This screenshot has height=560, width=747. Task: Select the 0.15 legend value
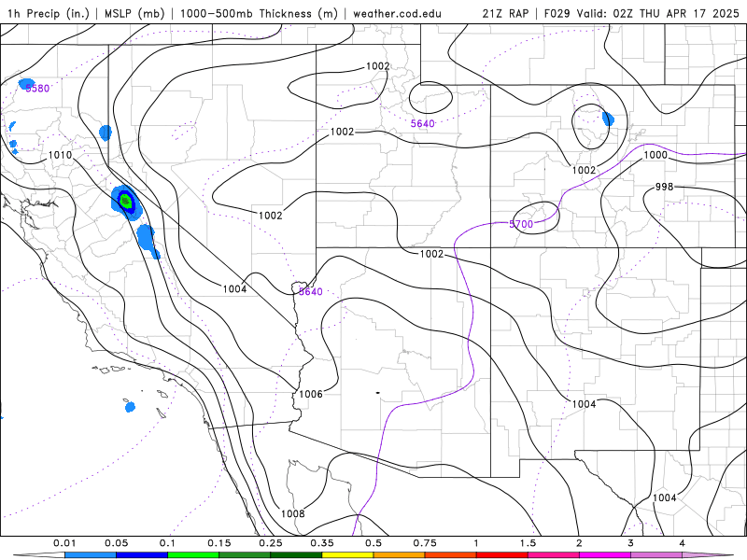point(219,543)
